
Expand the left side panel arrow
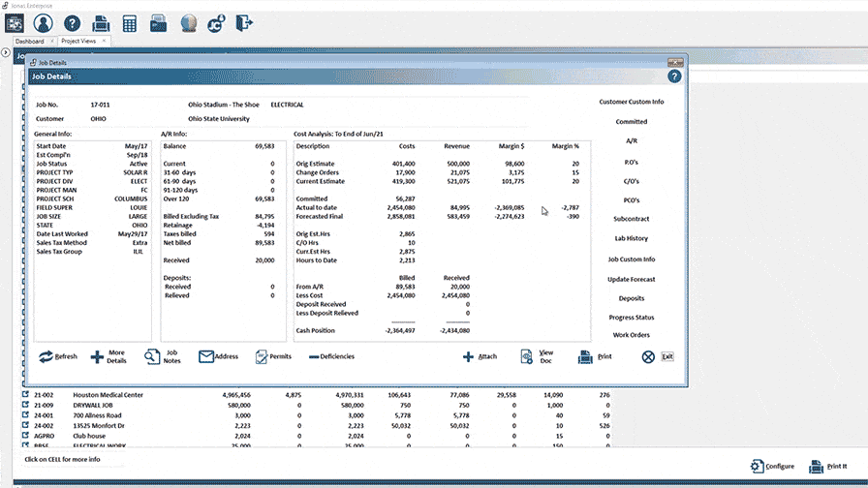click(x=6, y=52)
